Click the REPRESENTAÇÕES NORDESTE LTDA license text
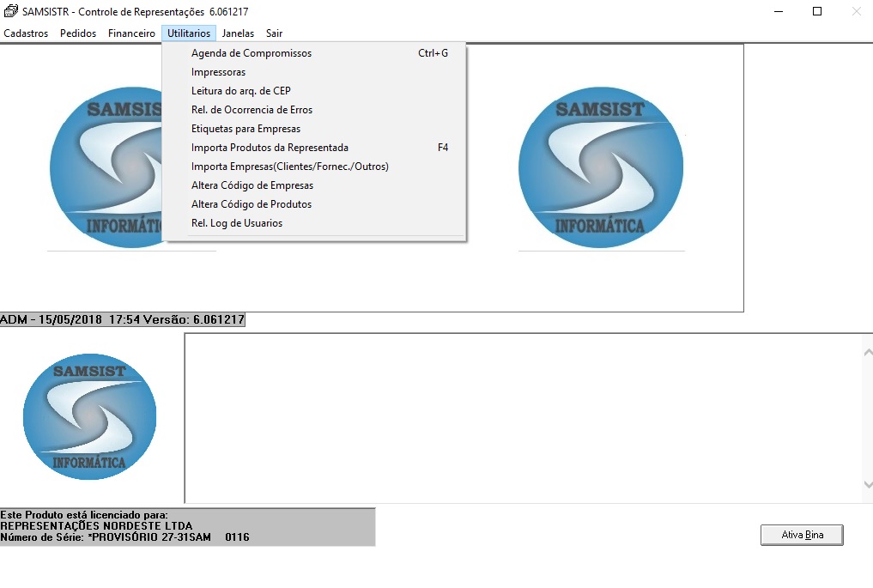The width and height of the screenshot is (873, 588). 96,526
